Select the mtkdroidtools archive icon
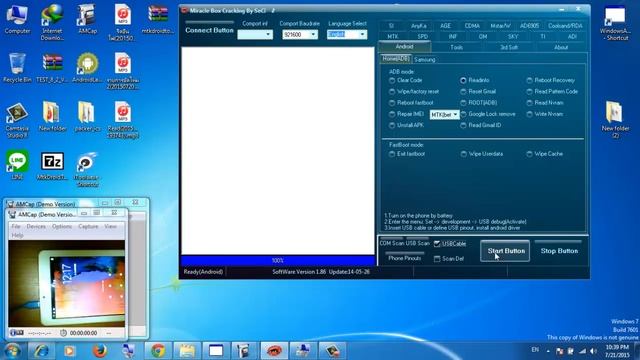 click(x=158, y=20)
